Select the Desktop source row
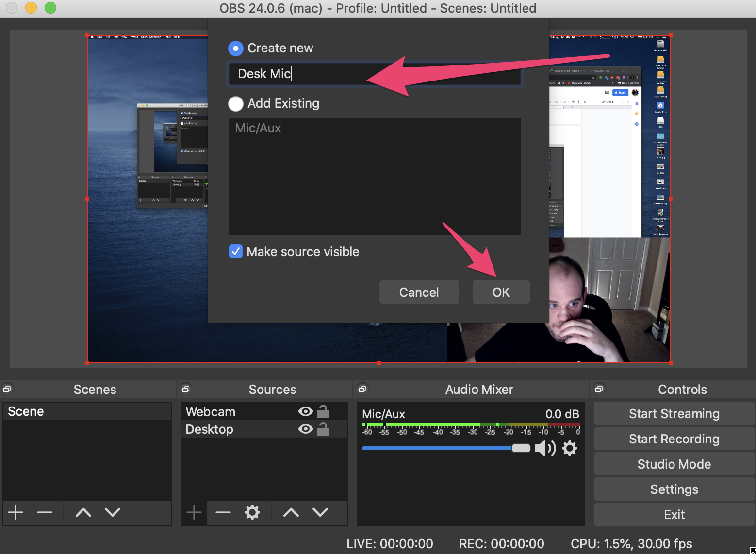This screenshot has width=756, height=554. click(264, 429)
